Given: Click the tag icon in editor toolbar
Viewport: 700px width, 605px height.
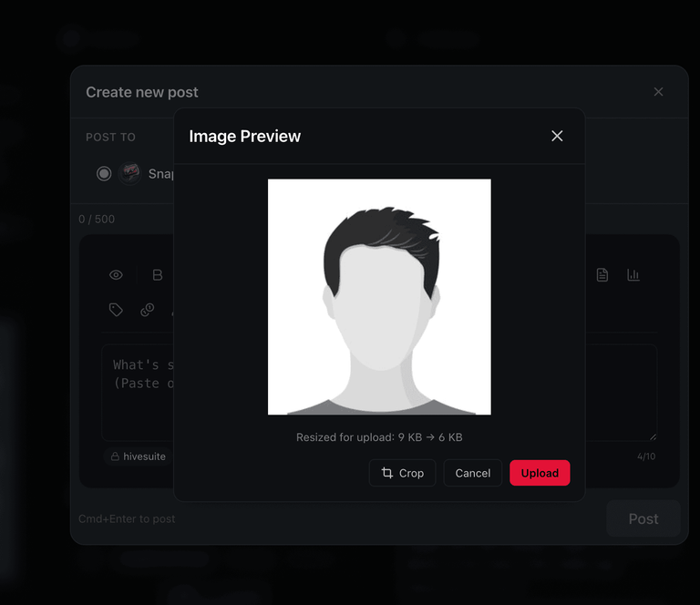Looking at the screenshot, I should pyautogui.click(x=116, y=310).
